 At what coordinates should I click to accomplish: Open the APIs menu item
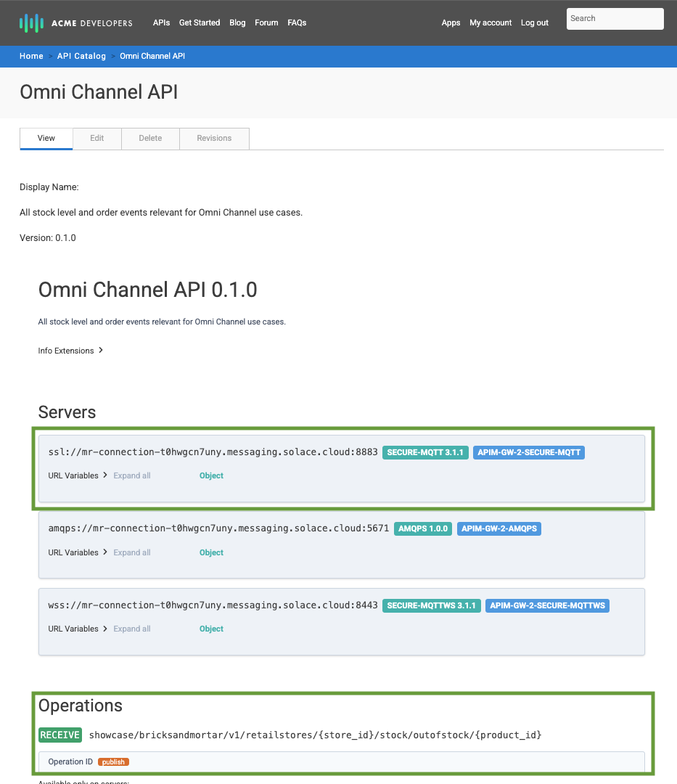(x=161, y=23)
